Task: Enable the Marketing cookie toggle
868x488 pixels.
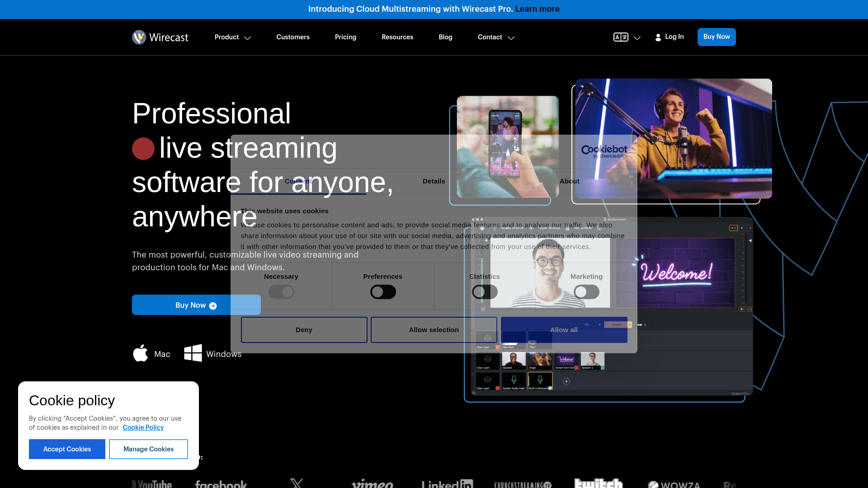Action: coord(586,292)
